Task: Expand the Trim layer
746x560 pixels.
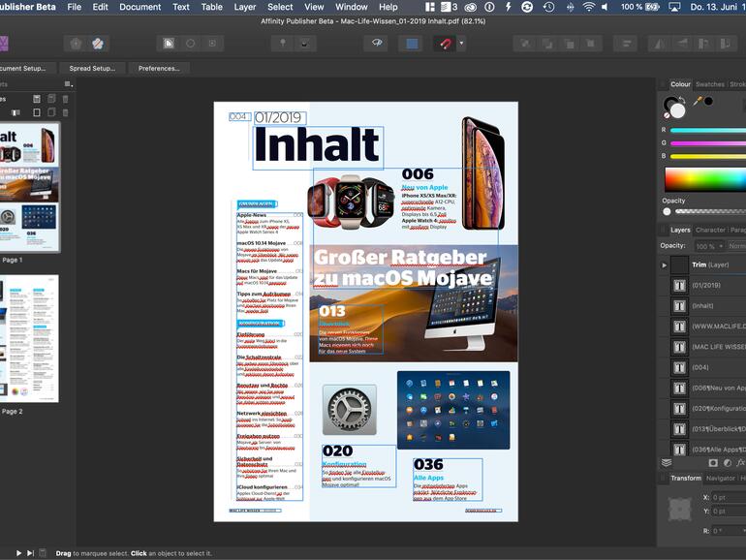Action: [665, 265]
